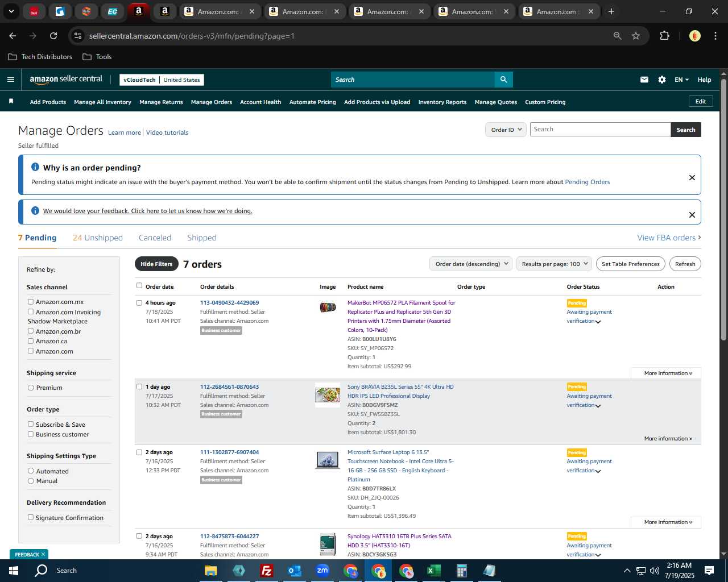Image resolution: width=728 pixels, height=582 pixels.
Task: Click Set Table Preferences button
Action: [x=631, y=264]
